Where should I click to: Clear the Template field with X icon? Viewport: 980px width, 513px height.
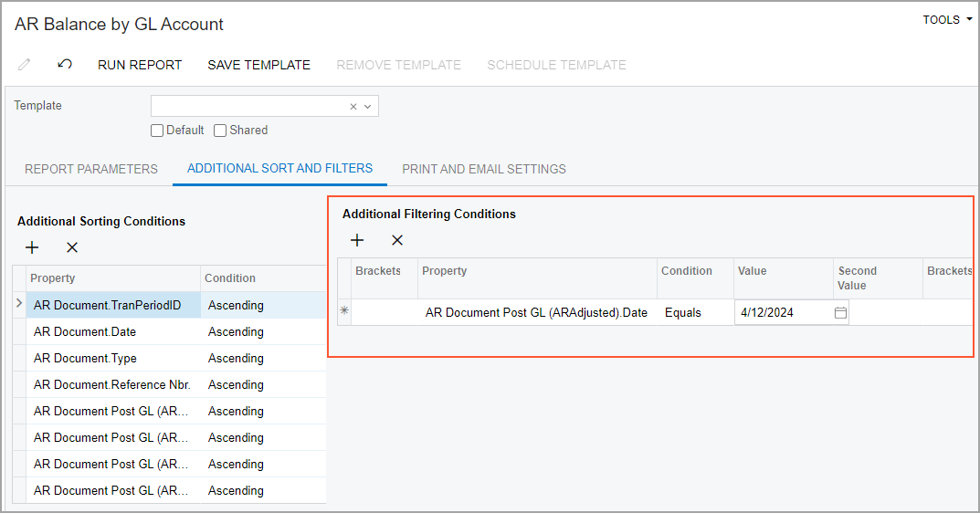click(353, 107)
